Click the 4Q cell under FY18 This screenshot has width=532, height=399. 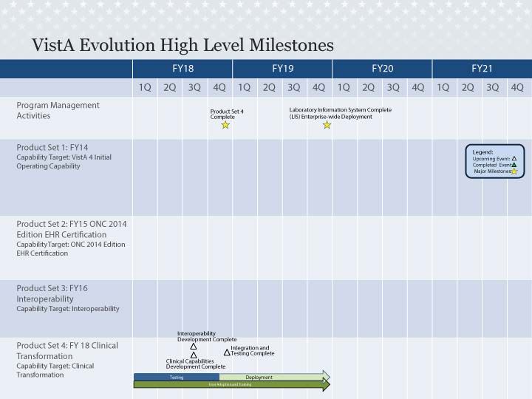tap(219, 87)
